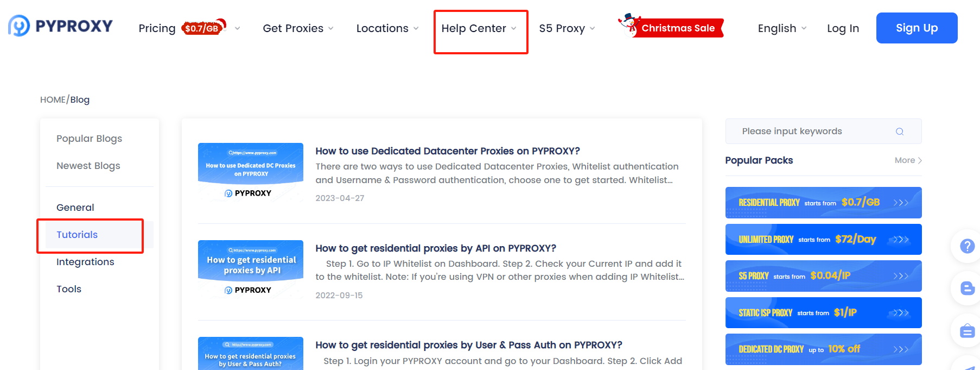980x370 pixels.
Task: Click the $0.7/GB price badge next to Pricing
Action: (200, 27)
